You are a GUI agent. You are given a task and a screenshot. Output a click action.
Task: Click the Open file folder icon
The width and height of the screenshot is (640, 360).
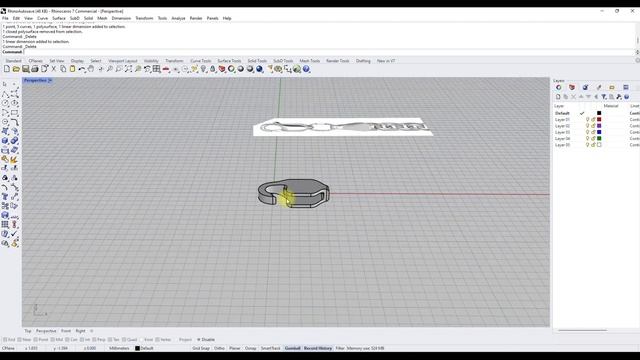click(16, 69)
